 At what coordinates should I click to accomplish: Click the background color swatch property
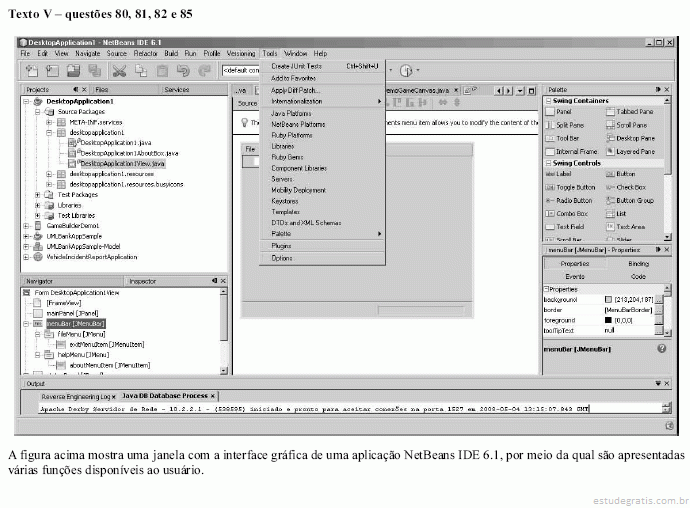click(x=608, y=300)
